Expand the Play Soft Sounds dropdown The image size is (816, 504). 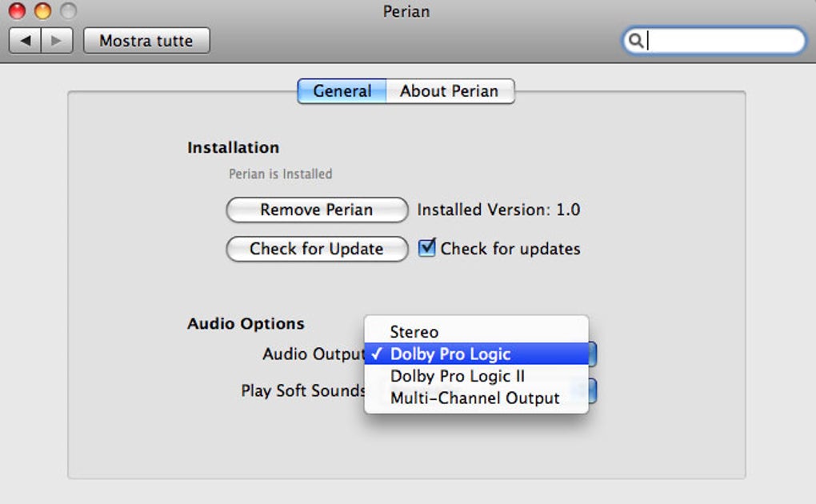point(592,390)
